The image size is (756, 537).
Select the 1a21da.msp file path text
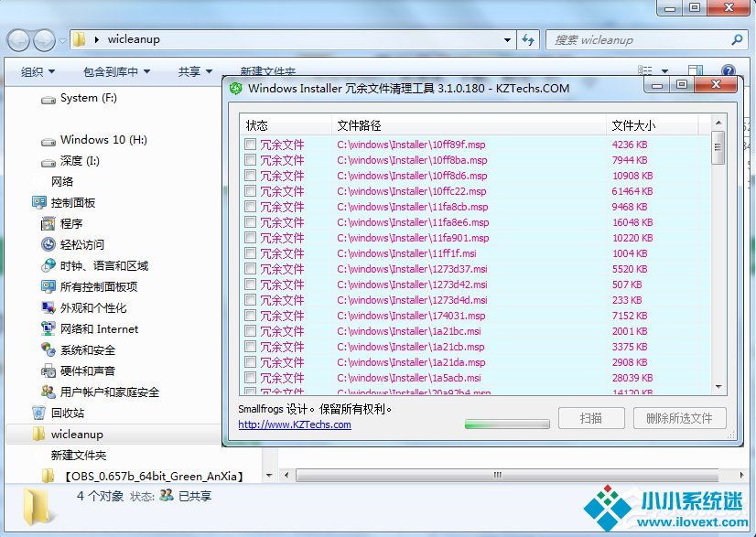pyautogui.click(x=411, y=362)
